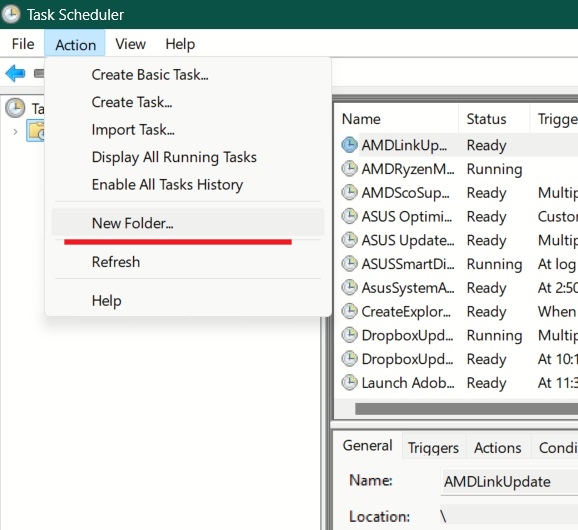Switch to the Triggers tab
This screenshot has height=530, width=578.
click(433, 448)
